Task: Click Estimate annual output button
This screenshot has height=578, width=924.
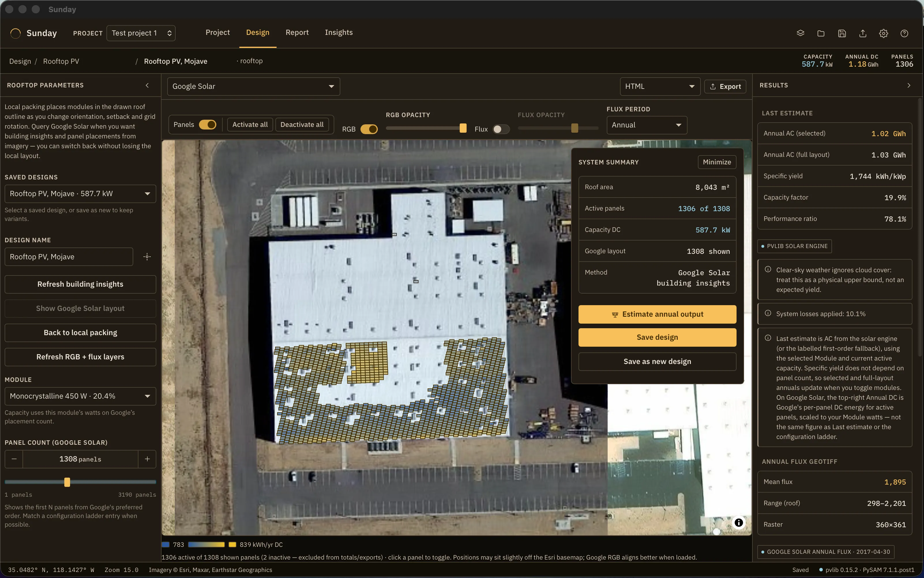Action: point(657,314)
